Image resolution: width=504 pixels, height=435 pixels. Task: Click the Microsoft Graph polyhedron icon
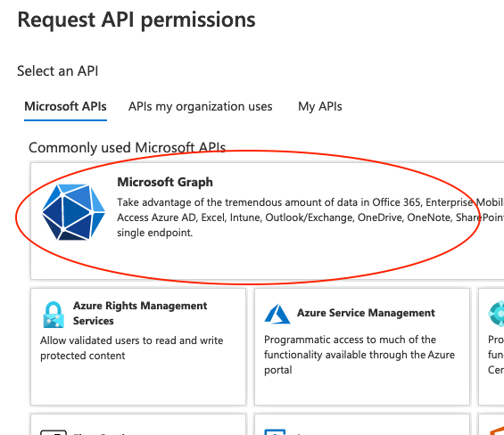(73, 212)
